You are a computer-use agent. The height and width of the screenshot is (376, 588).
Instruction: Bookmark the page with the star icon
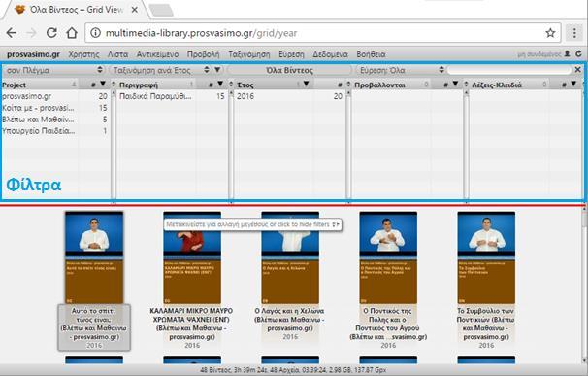tap(550, 33)
